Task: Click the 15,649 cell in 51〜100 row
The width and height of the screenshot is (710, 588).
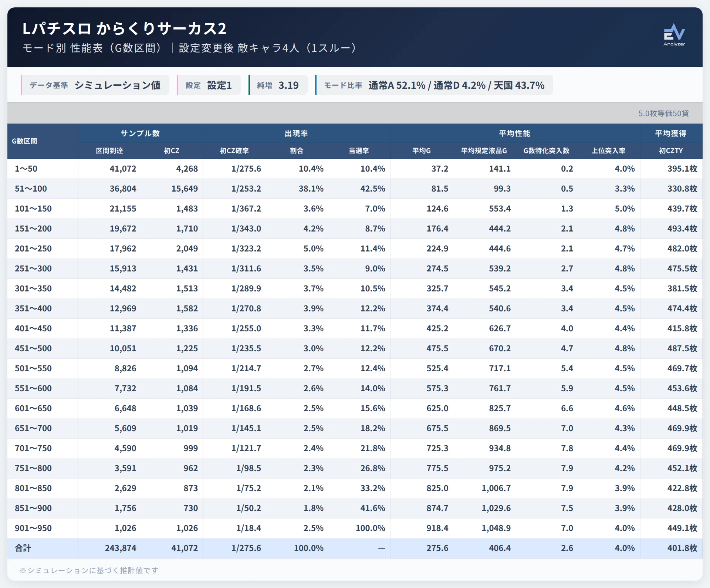Action: pyautogui.click(x=185, y=189)
